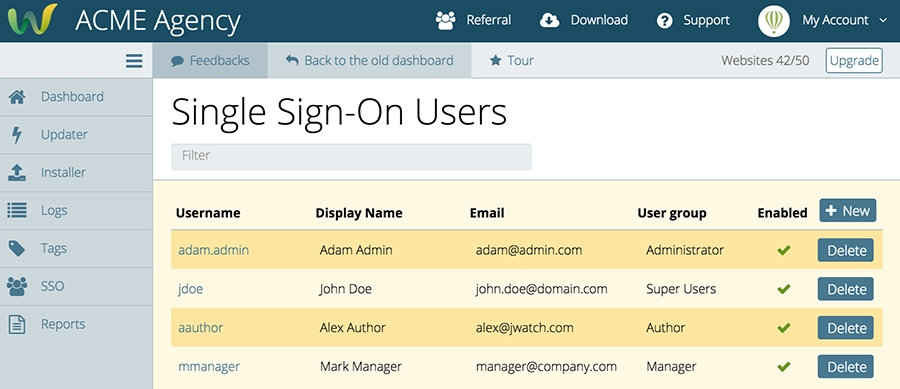Open Logs in the sidebar

point(76,211)
